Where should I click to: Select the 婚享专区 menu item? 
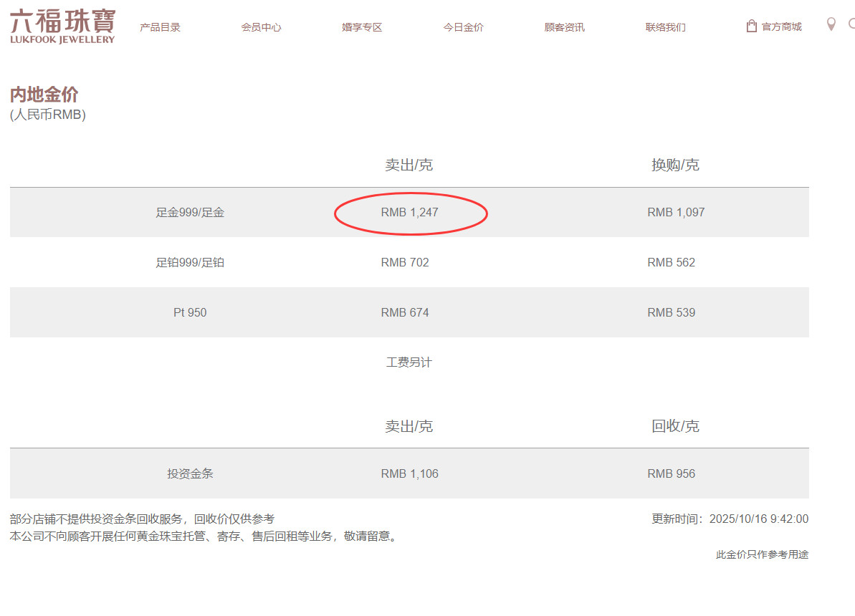[x=362, y=27]
